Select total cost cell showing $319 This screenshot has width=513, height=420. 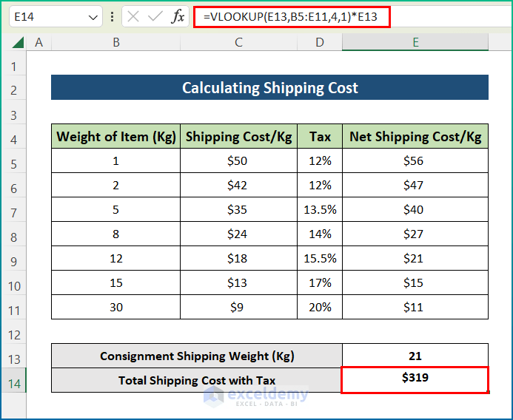(415, 379)
